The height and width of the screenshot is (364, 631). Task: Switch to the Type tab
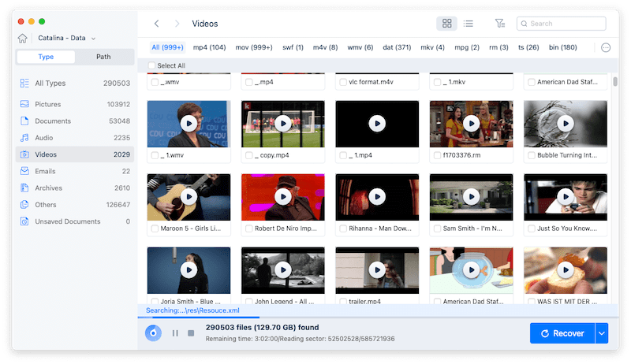46,57
